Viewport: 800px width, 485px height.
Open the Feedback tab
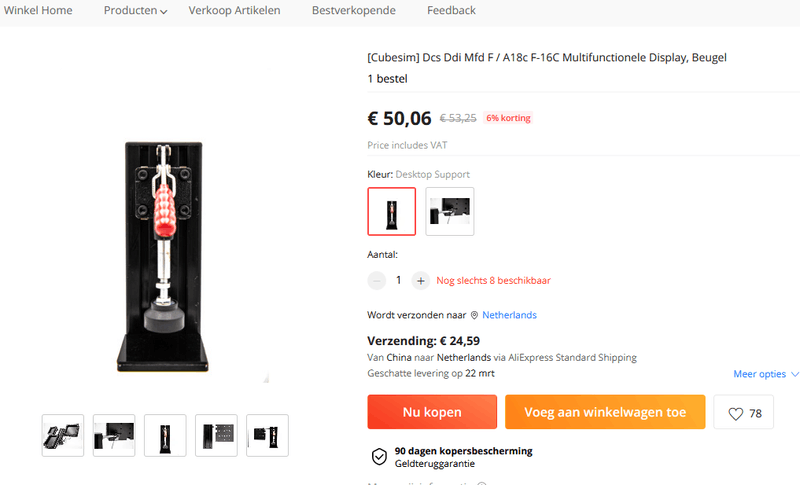click(451, 11)
